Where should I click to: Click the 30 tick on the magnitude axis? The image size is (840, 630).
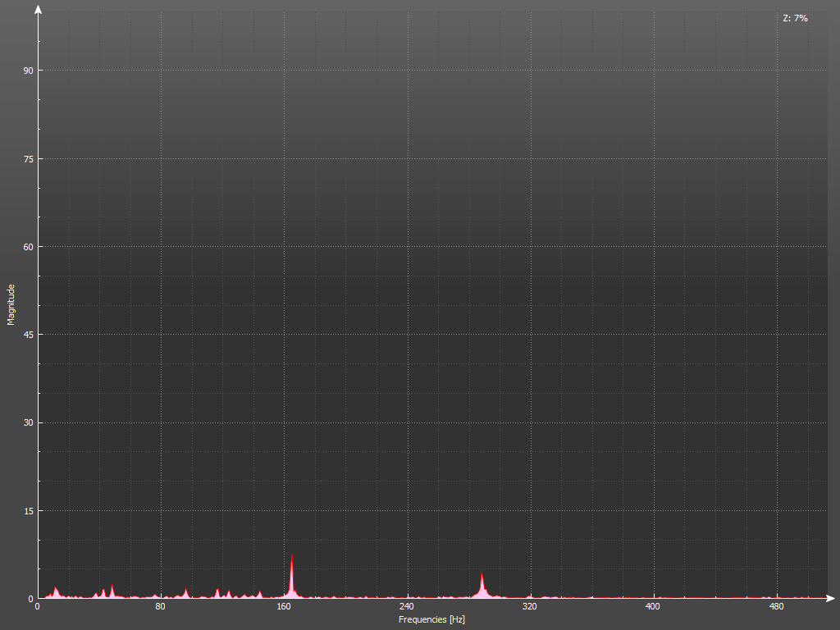28,422
